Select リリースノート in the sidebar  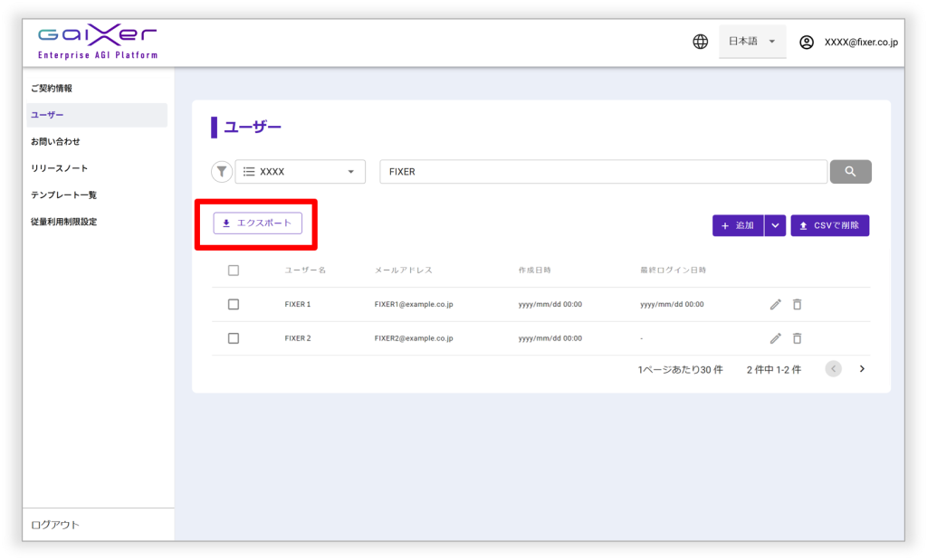pyautogui.click(x=60, y=168)
